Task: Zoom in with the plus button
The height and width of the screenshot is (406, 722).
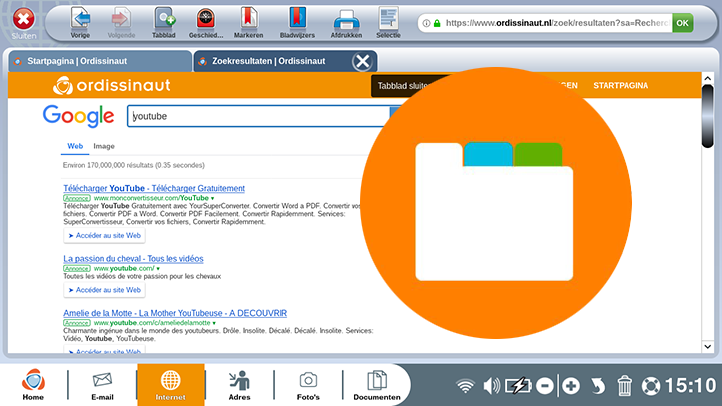Action: coord(571,386)
